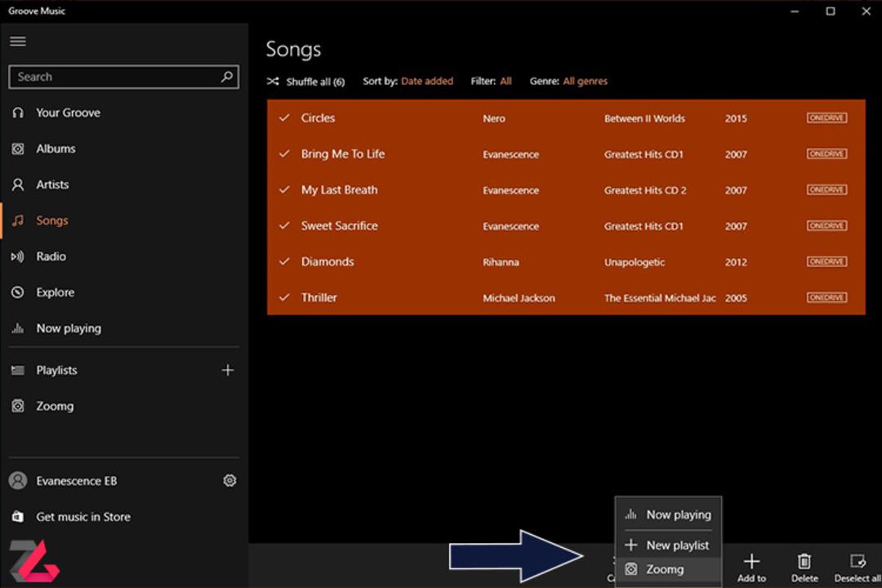Click the Zoomg disc icon in popup menu
The height and width of the screenshot is (588, 882).
[x=631, y=569]
